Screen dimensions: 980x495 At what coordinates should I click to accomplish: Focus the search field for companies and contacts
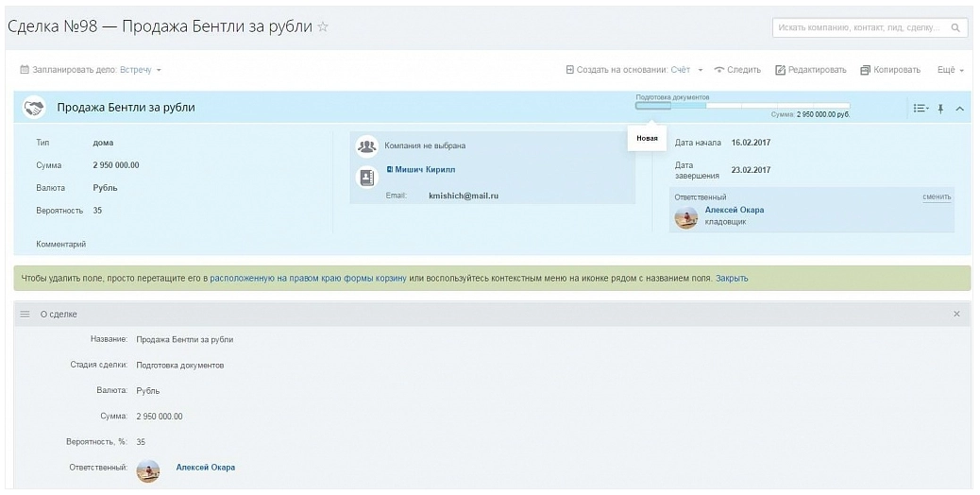tap(859, 28)
